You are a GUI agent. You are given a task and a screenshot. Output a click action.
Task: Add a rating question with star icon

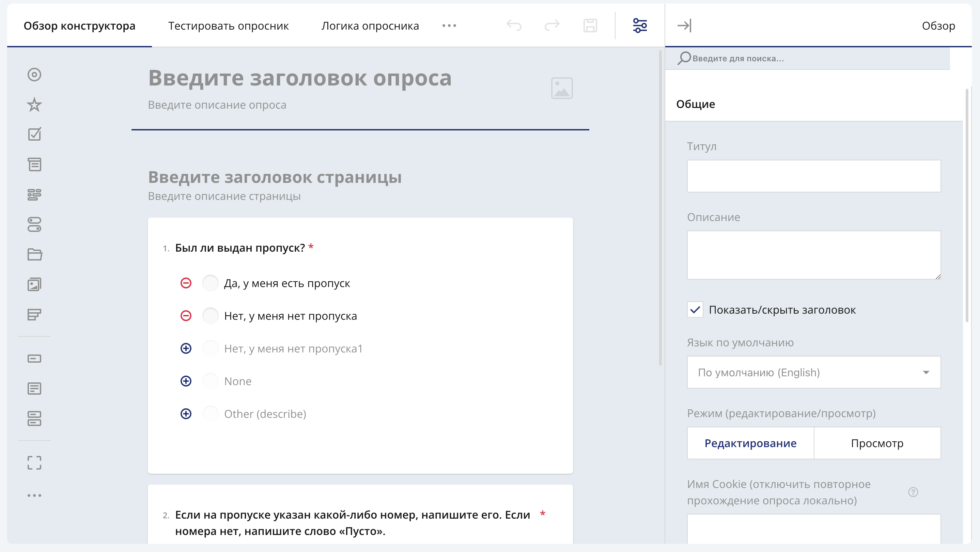coord(34,105)
